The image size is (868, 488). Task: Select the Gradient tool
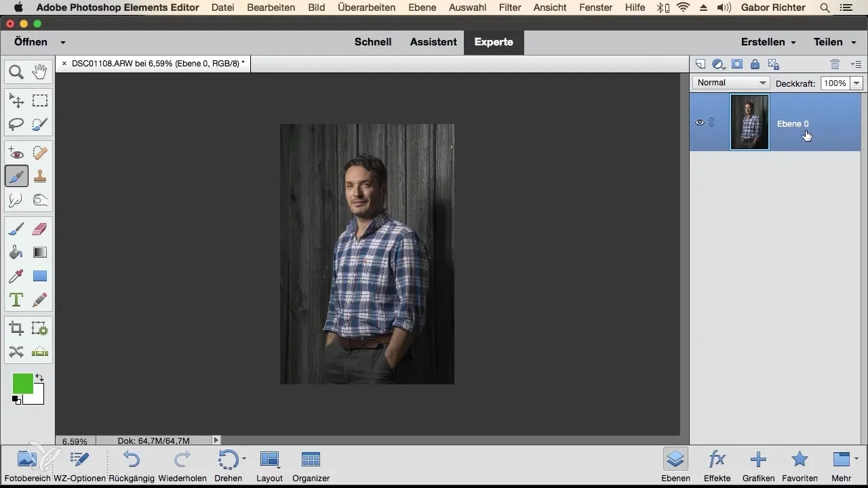(40, 253)
